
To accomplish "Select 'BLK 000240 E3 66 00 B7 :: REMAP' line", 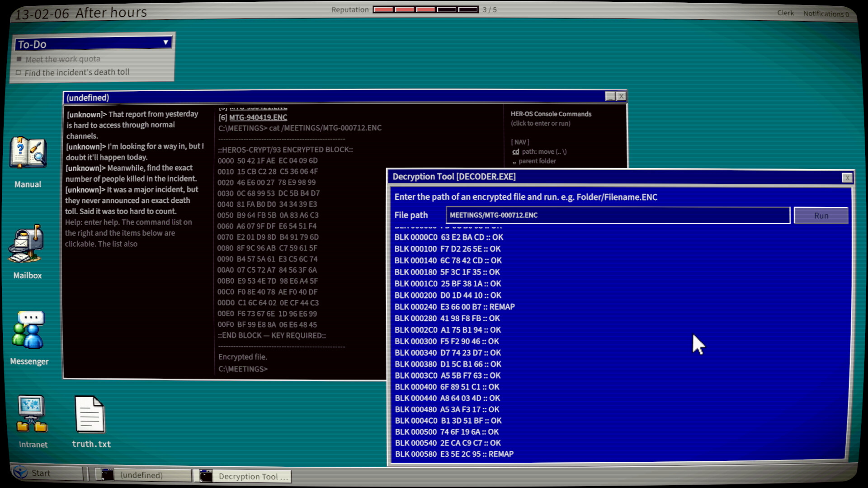I will (x=454, y=307).
